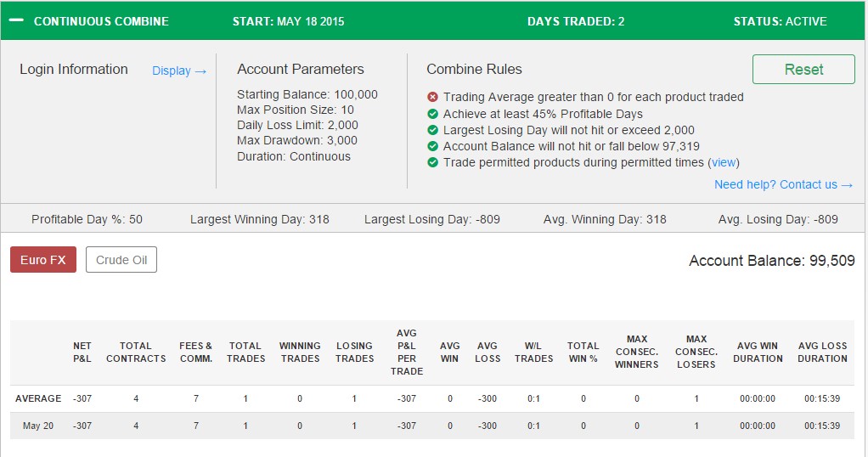The height and width of the screenshot is (457, 868).
Task: Click the NET P&L column header
Action: coord(82,352)
